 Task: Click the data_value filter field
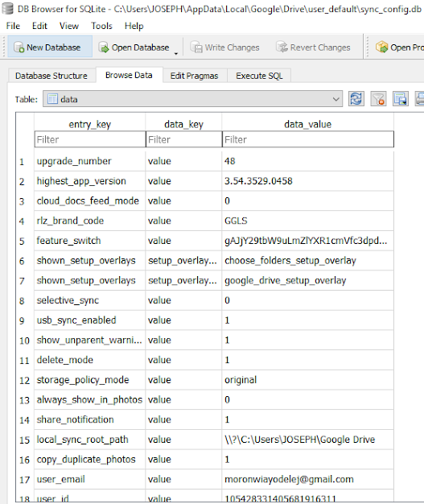[308, 139]
